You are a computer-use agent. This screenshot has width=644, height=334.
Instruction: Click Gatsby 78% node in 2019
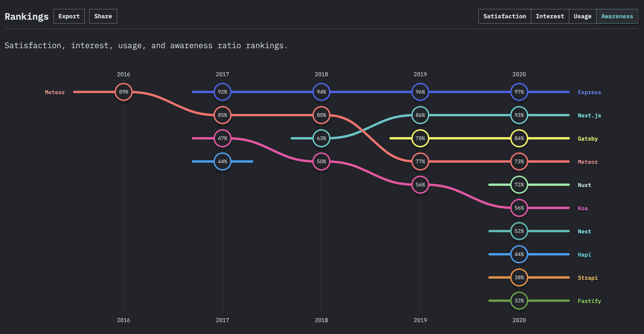click(x=420, y=138)
